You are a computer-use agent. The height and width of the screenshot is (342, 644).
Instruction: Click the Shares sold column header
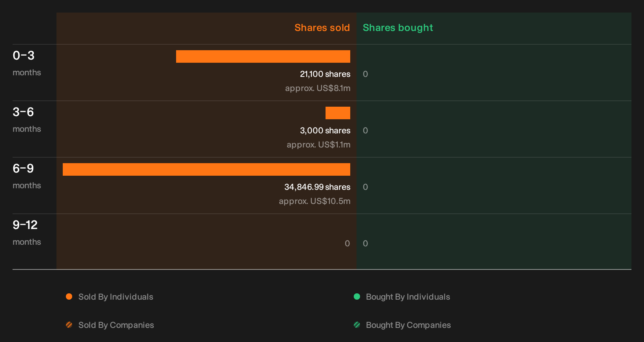(322, 28)
